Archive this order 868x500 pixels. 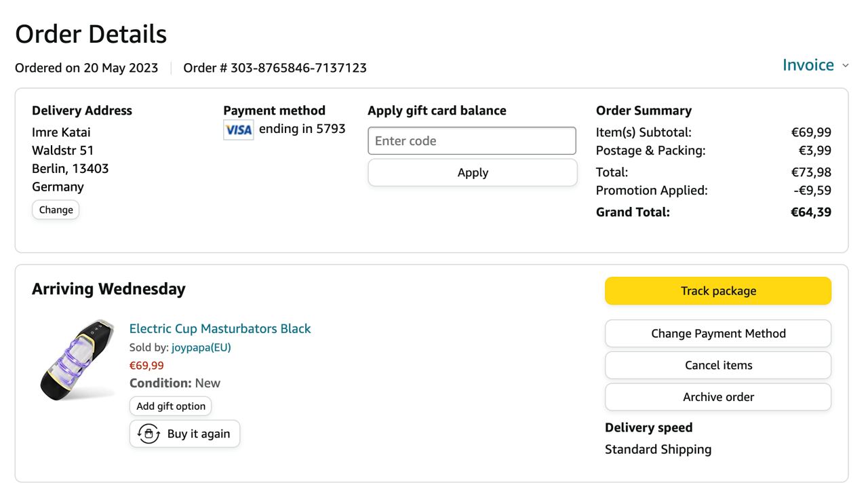(718, 397)
